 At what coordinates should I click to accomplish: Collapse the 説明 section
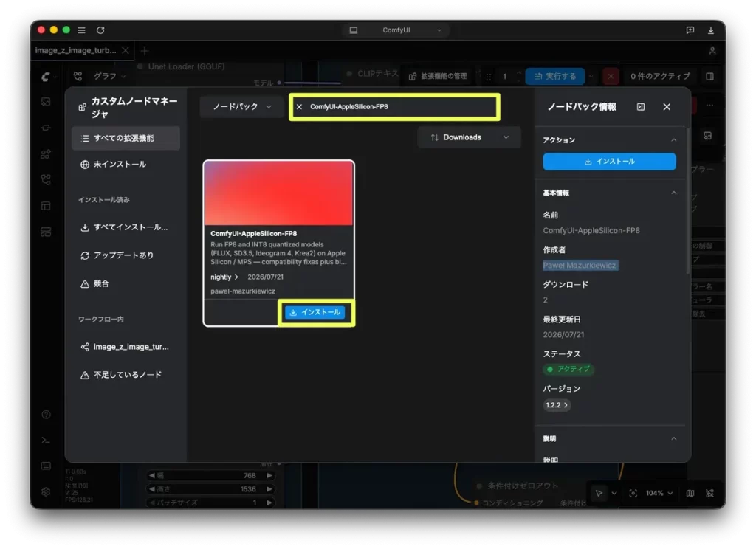pos(673,438)
